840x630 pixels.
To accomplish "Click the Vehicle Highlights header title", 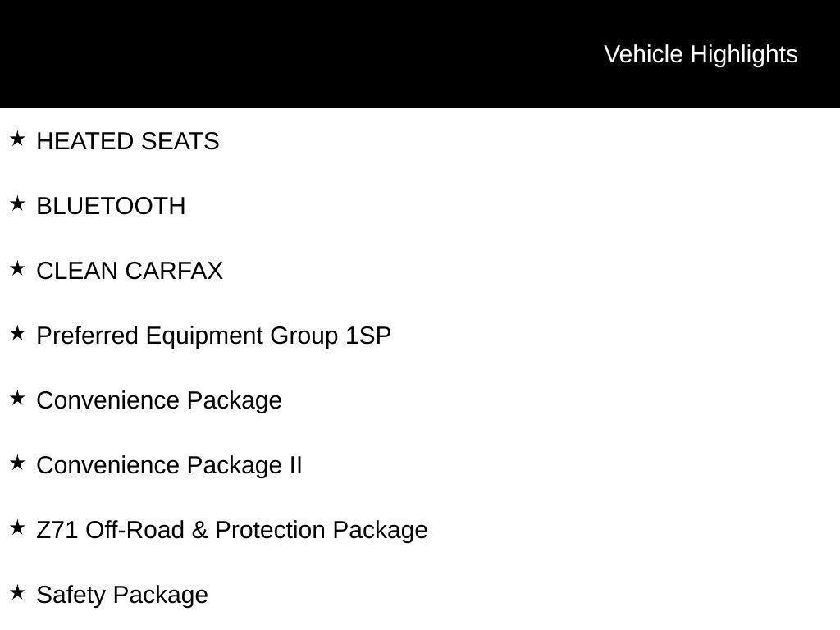I will (701, 54).
